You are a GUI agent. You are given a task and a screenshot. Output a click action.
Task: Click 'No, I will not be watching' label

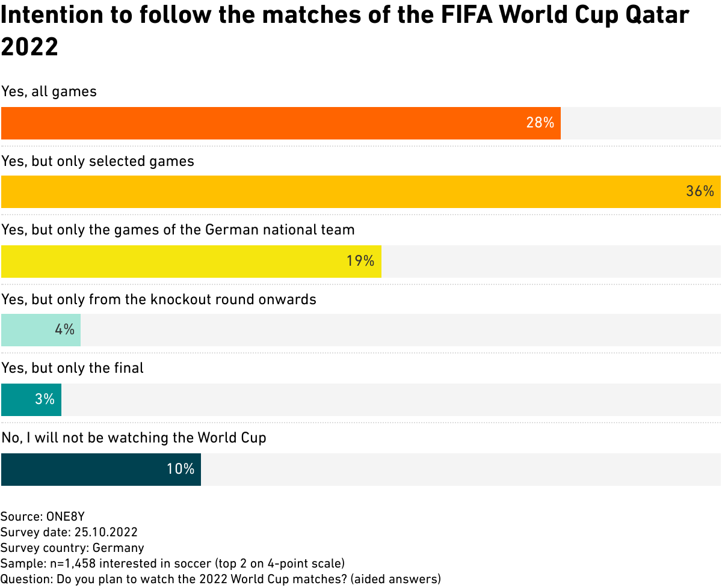pyautogui.click(x=134, y=437)
